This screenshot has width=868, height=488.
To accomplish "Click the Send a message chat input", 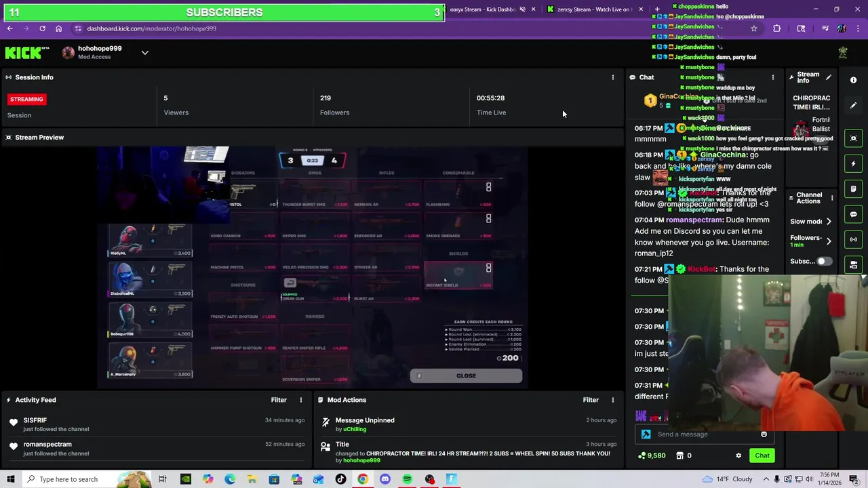I will [705, 434].
